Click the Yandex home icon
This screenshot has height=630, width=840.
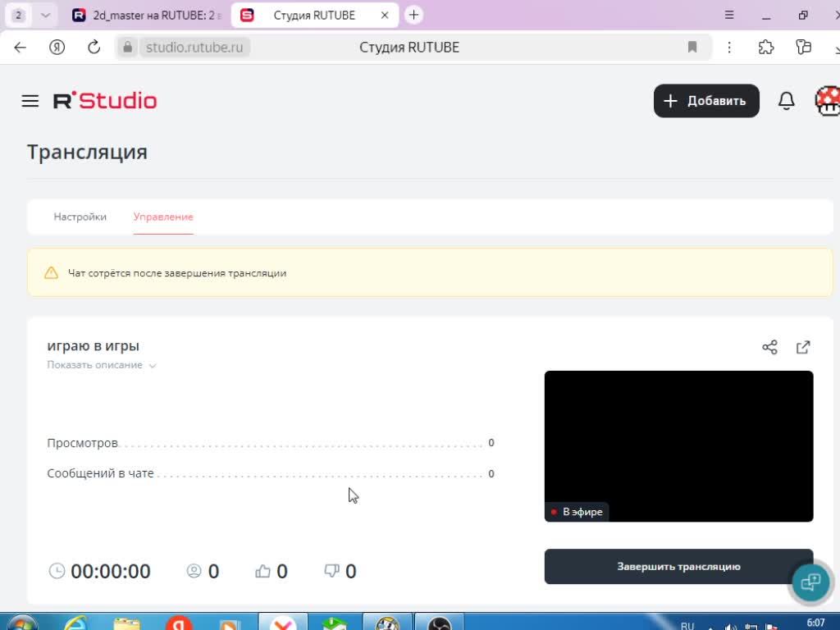point(57,47)
